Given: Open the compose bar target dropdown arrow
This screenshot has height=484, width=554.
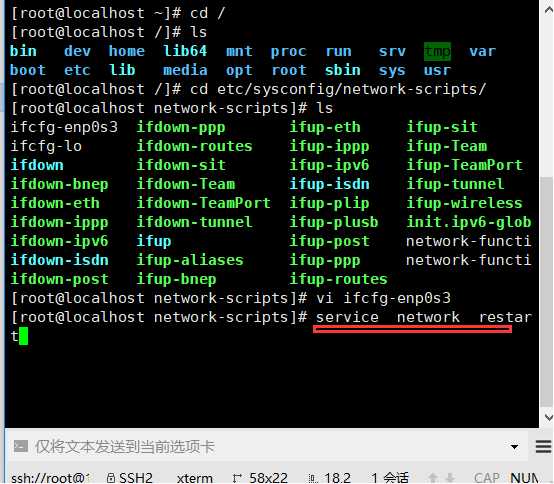Looking at the screenshot, I should click(514, 447).
